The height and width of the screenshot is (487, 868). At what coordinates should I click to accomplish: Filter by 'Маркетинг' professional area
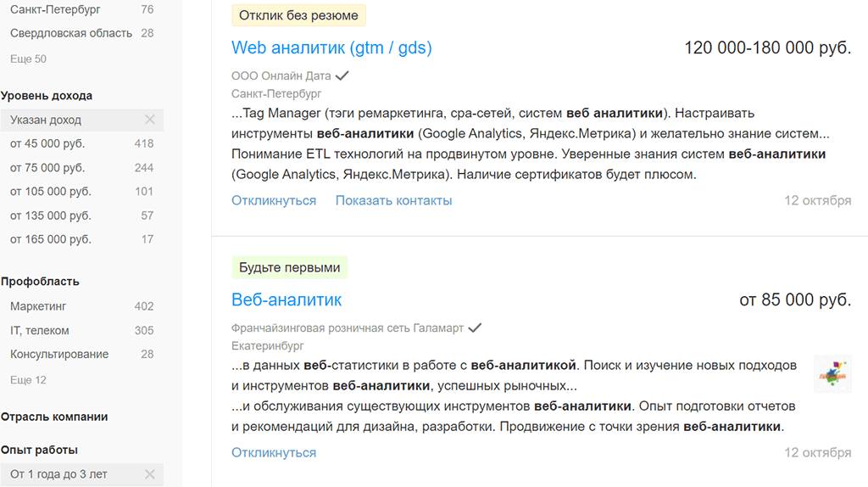coord(38,305)
